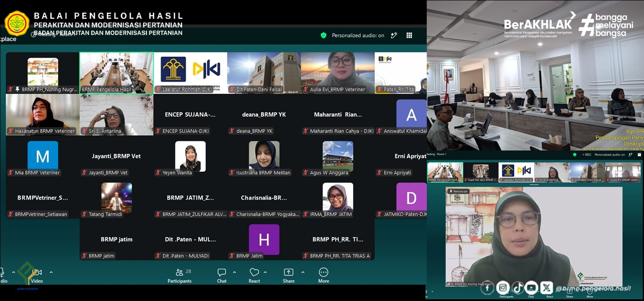Click the green encryption shield in main window
Viewport: 644px width, 301px height.
pyautogui.click(x=324, y=35)
